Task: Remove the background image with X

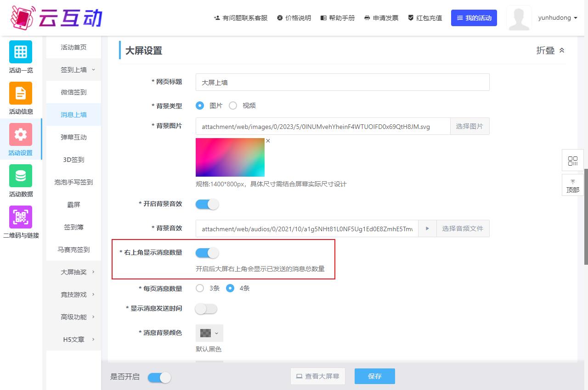Action: pyautogui.click(x=268, y=141)
